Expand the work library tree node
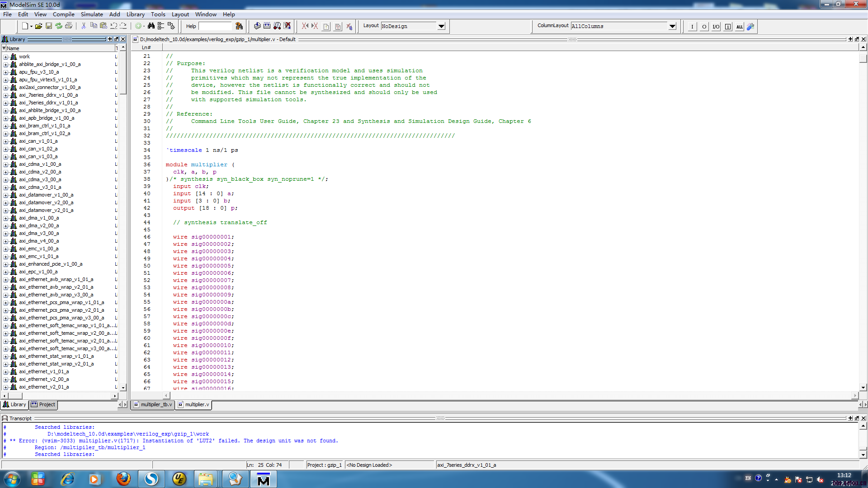Viewport: 868px width, 488px height. pyautogui.click(x=5, y=57)
